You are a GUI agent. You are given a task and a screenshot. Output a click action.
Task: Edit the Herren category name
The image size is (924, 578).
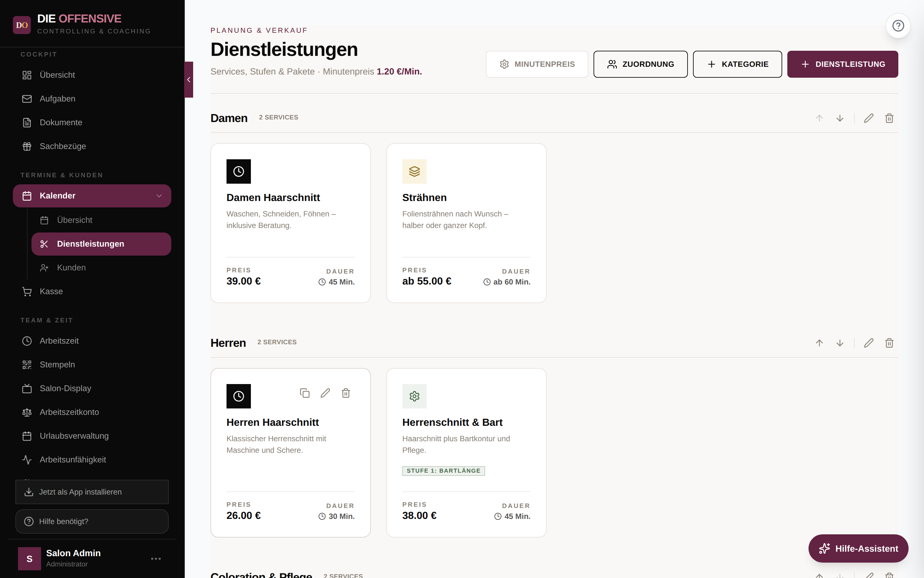(x=868, y=343)
